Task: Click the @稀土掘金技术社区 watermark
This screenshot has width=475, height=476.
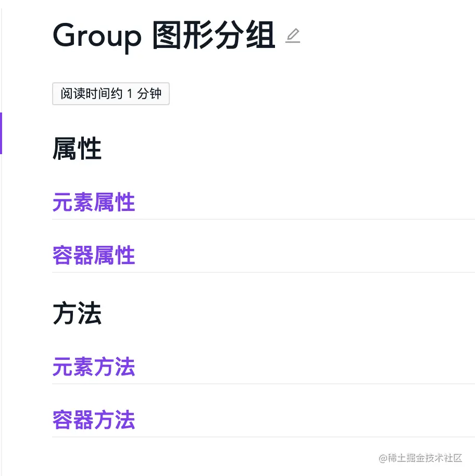Action: [420, 458]
